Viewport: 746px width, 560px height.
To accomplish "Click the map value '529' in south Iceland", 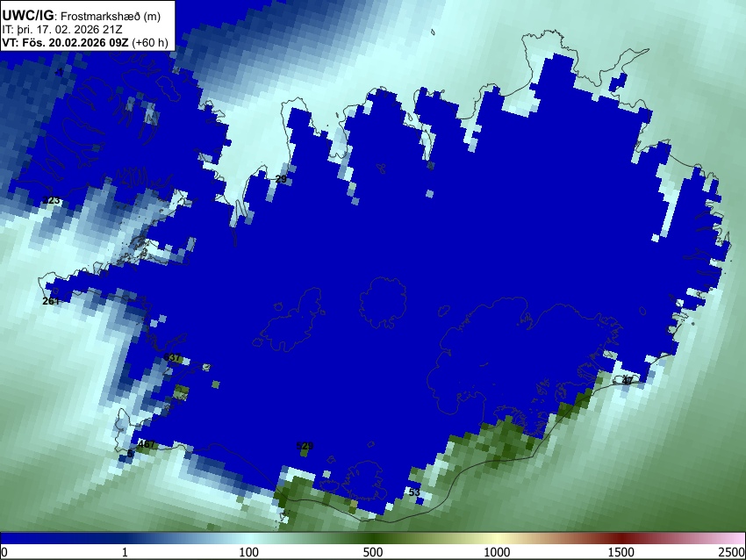I will coord(305,446).
